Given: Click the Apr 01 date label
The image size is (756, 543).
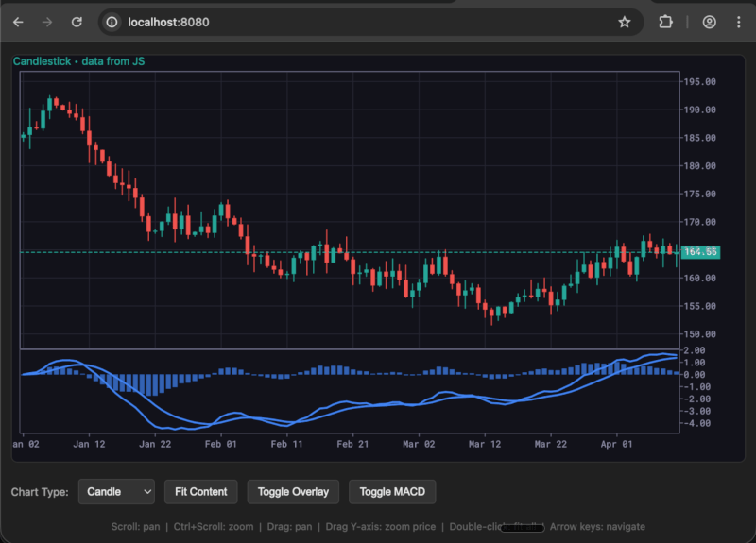Looking at the screenshot, I should (617, 444).
